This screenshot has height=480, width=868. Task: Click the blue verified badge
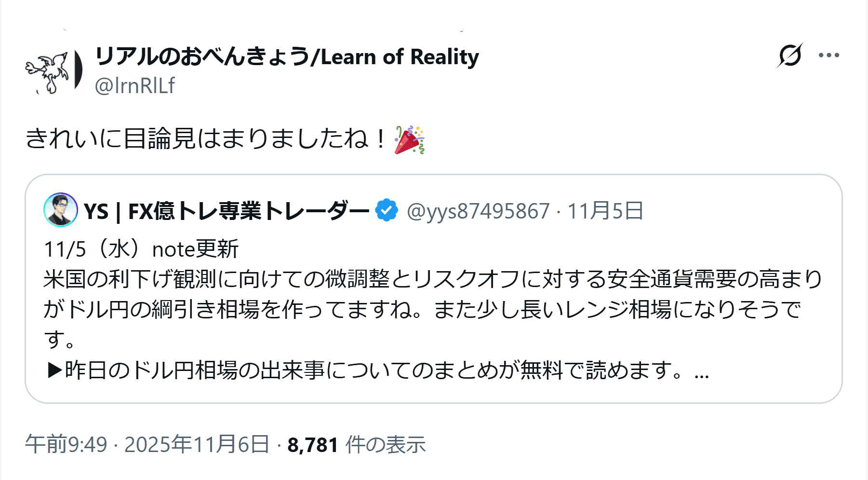[387, 210]
